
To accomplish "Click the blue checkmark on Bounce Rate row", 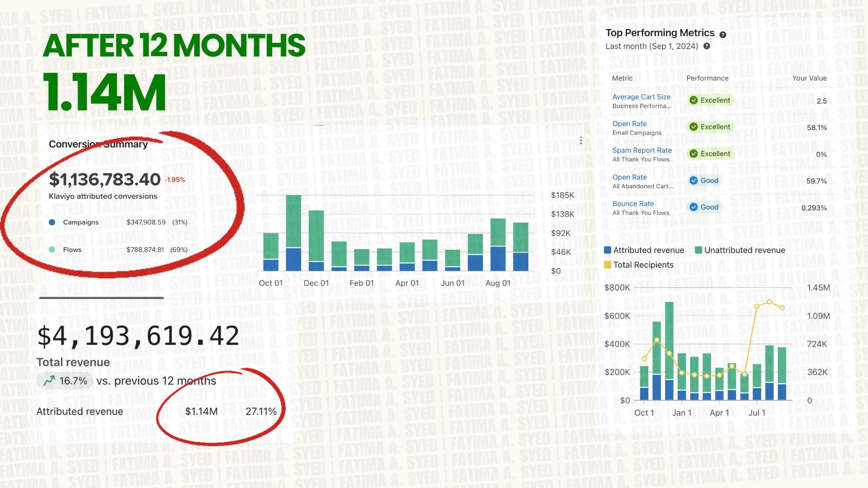I will 694,207.
